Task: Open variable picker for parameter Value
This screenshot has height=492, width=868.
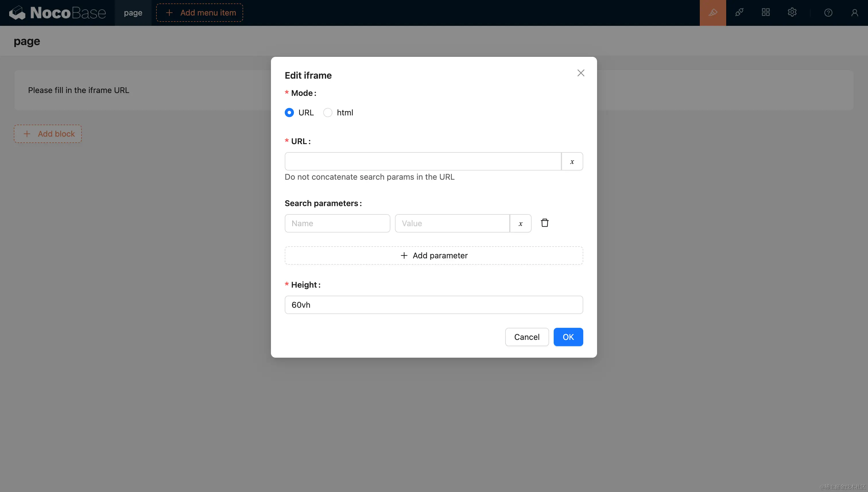Action: tap(520, 223)
